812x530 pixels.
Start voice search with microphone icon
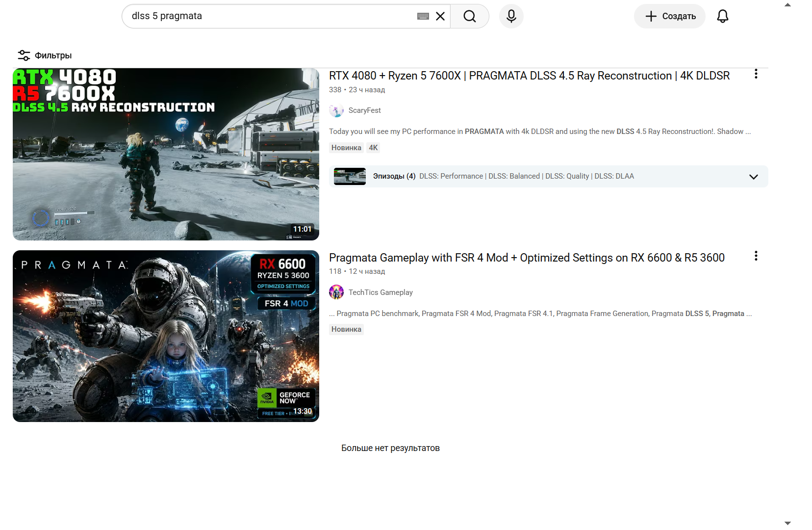click(x=511, y=16)
